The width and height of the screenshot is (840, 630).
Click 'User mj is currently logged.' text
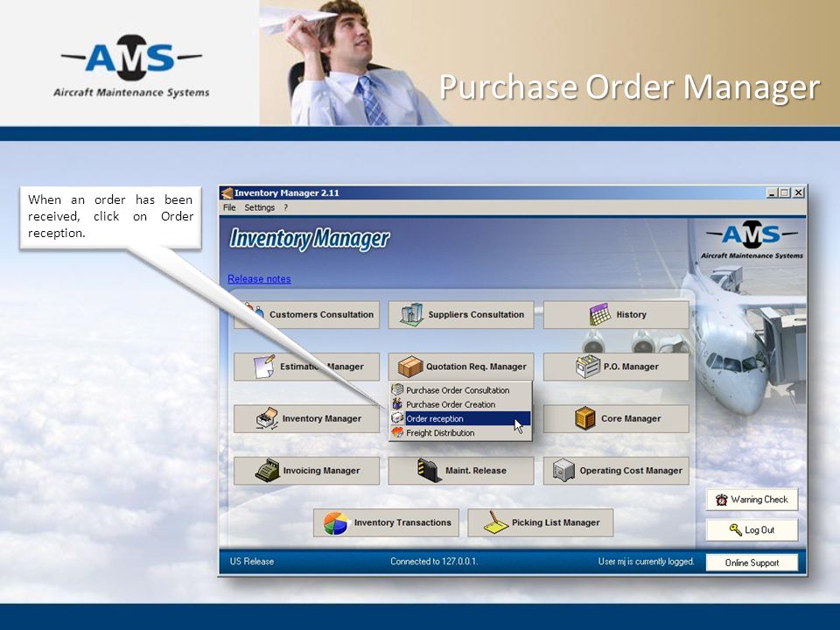pos(646,562)
